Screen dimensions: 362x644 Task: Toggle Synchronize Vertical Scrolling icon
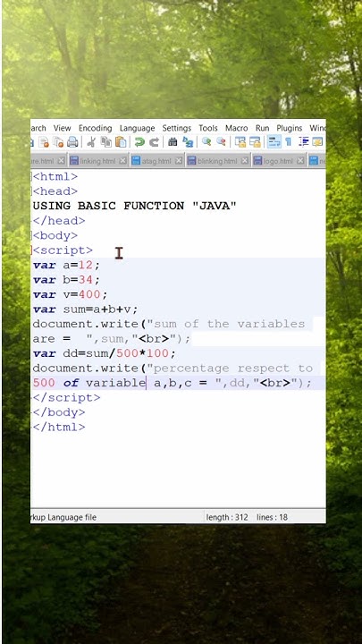(240, 142)
